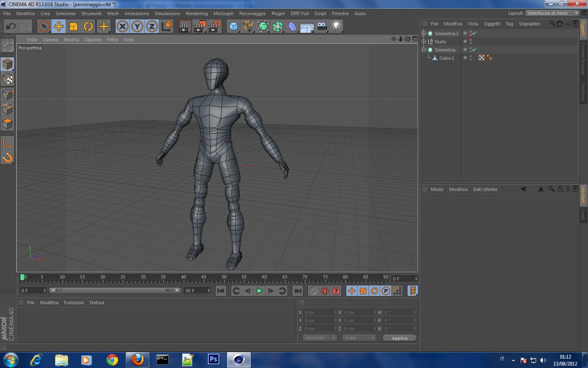
Task: Click the Render View clapperboard icon
Action: [185, 27]
